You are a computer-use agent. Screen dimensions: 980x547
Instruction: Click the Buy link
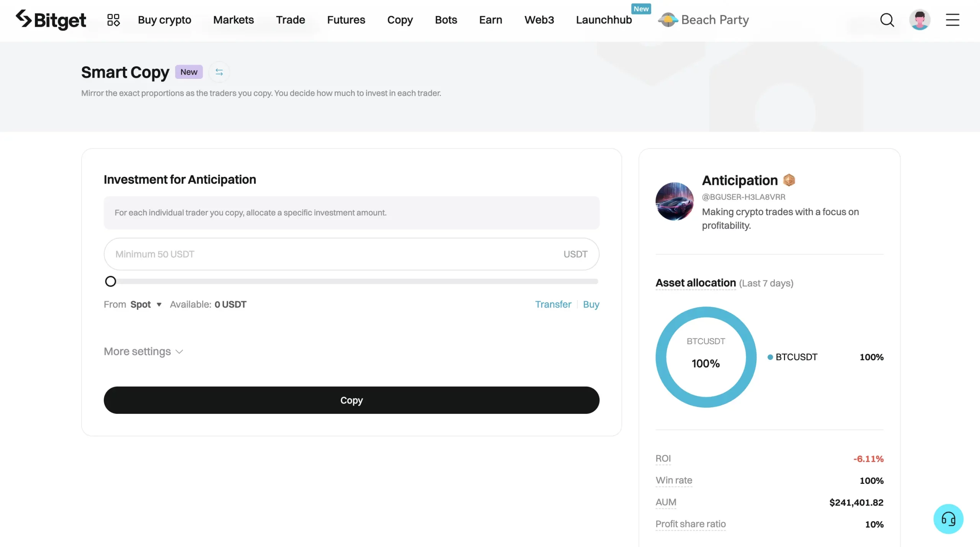591,304
